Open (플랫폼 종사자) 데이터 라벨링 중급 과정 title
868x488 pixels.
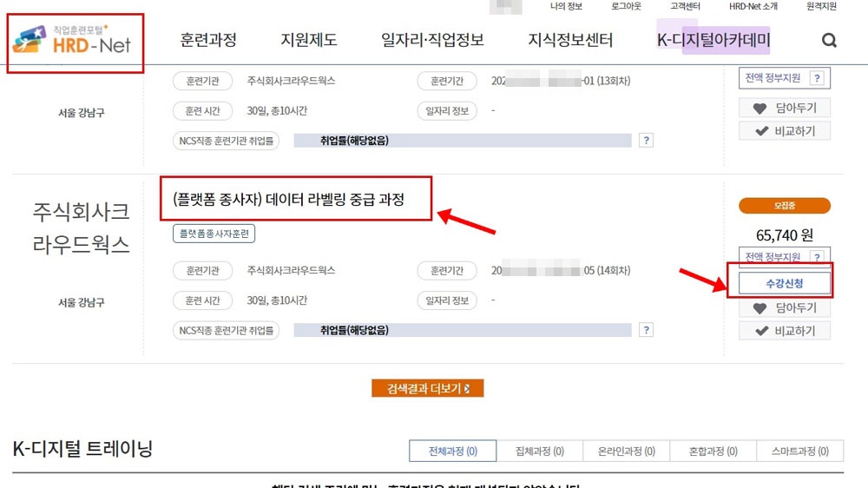288,200
